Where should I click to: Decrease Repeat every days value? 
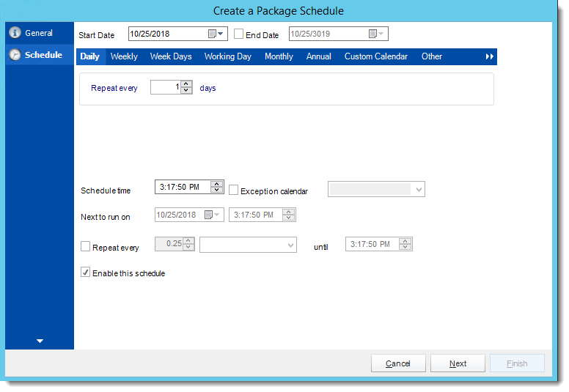pos(186,90)
